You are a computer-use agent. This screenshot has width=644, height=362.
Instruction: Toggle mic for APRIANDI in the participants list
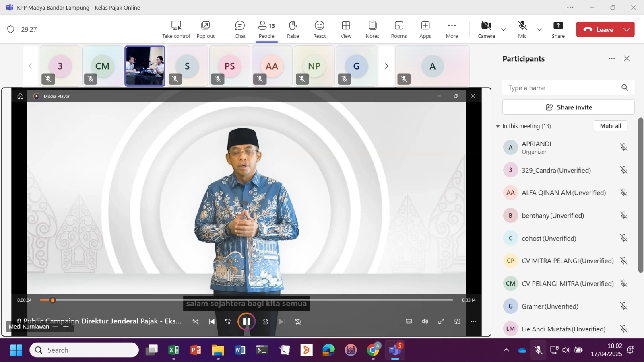pyautogui.click(x=623, y=147)
